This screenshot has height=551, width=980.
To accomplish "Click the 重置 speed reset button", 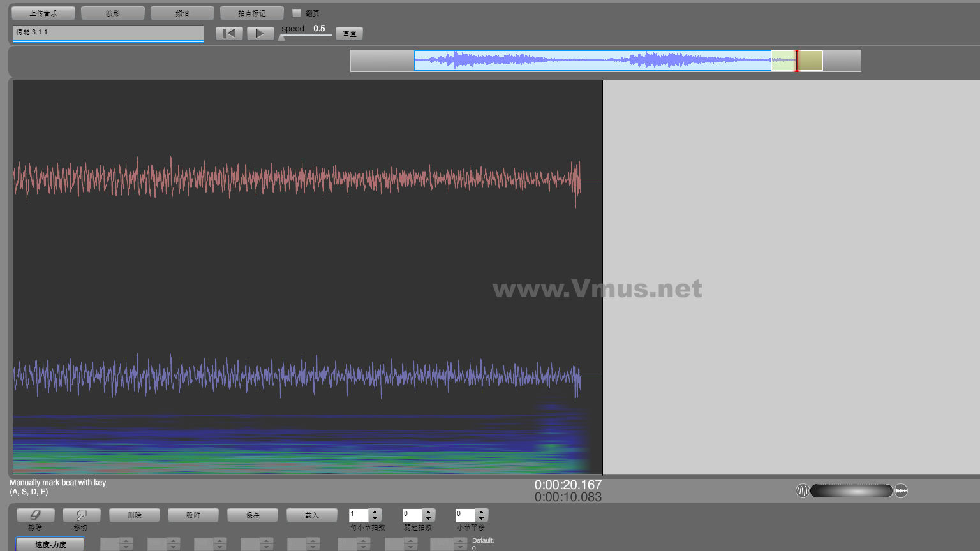I will click(x=349, y=33).
